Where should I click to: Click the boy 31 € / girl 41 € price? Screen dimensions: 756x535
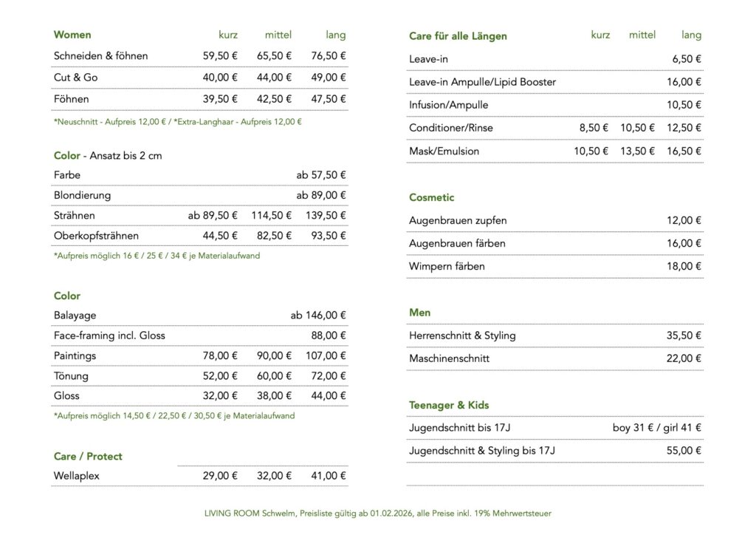click(x=656, y=427)
